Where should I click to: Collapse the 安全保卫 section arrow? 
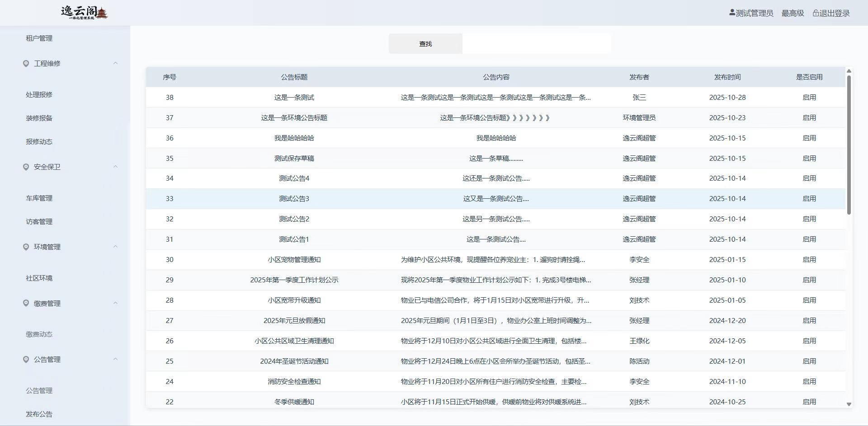[115, 167]
